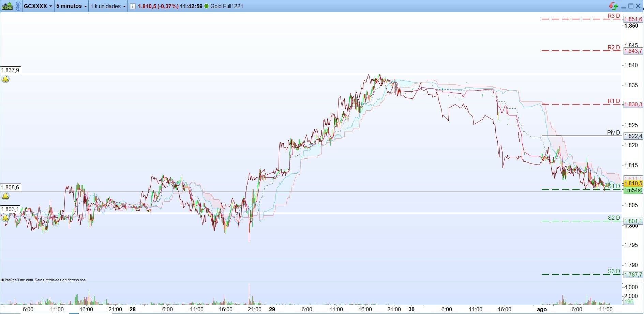Click the green market status dot
The height and width of the screenshot is (314, 644).
pyautogui.click(x=206, y=6)
